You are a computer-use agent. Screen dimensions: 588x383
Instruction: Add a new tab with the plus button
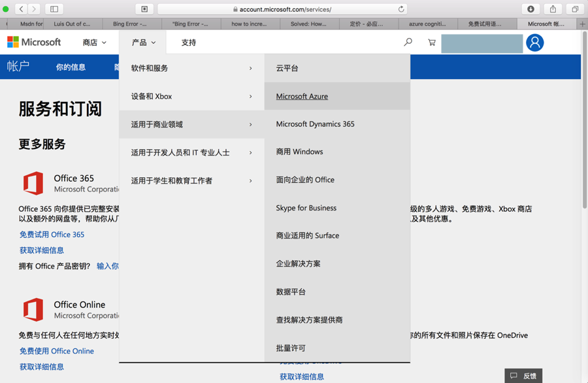(x=582, y=24)
